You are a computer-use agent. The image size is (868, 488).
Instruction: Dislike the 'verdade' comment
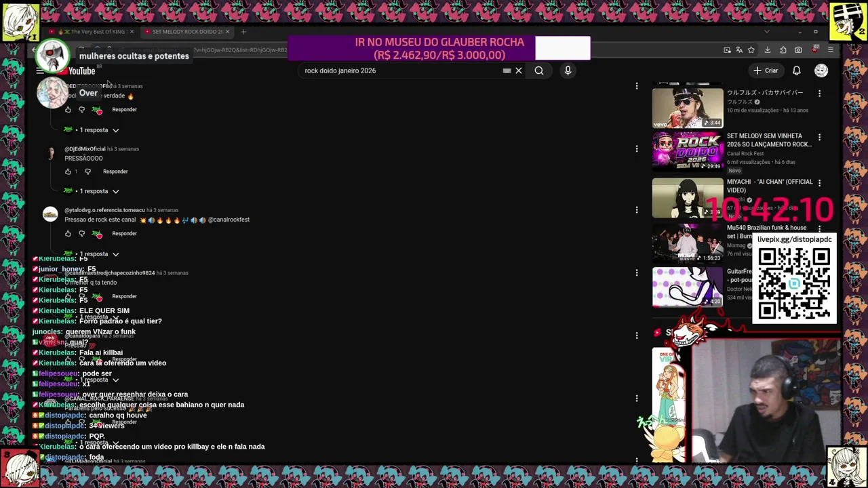pos(82,110)
